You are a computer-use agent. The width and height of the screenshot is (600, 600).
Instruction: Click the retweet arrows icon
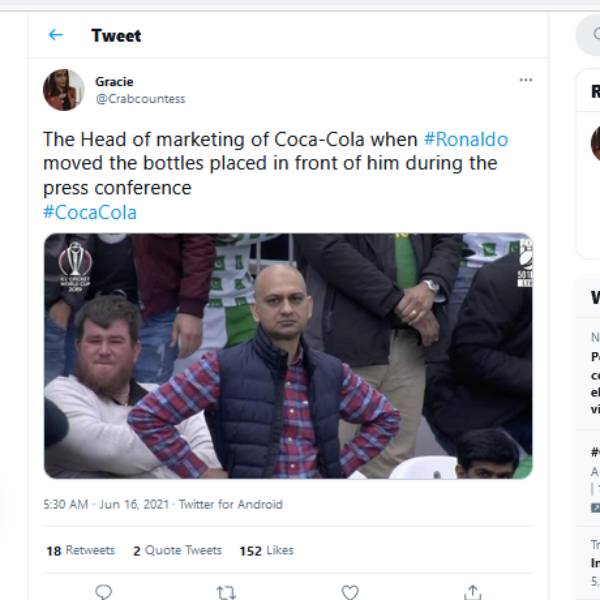pyautogui.click(x=226, y=592)
